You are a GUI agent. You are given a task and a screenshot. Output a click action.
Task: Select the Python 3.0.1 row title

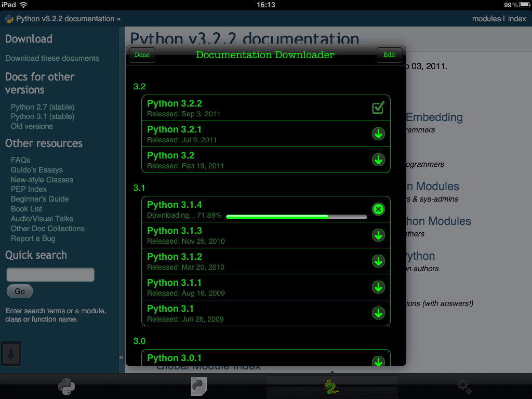(x=174, y=358)
